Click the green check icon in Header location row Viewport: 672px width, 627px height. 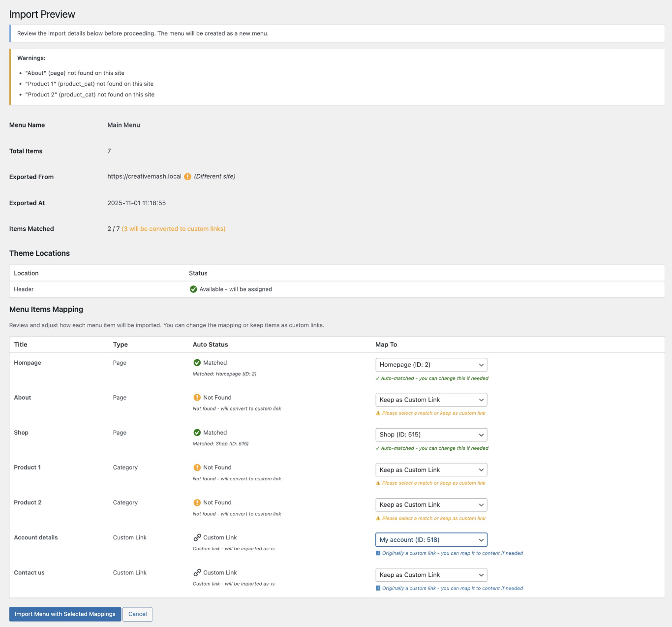pos(193,289)
